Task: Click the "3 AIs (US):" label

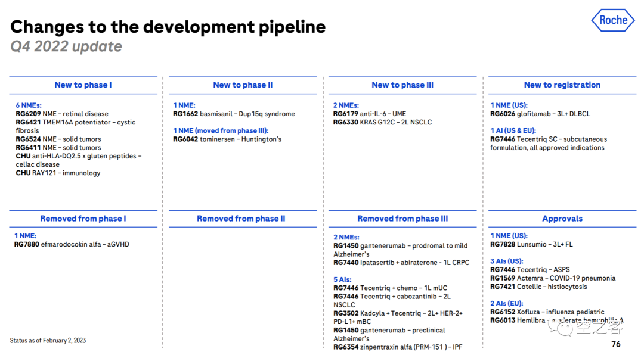Action: (507, 261)
